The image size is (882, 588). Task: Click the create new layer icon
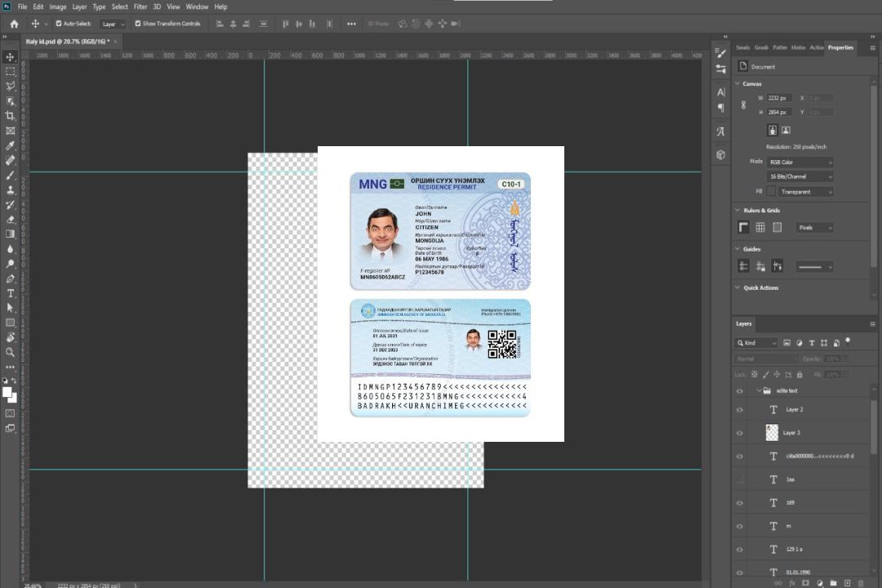[x=847, y=583]
